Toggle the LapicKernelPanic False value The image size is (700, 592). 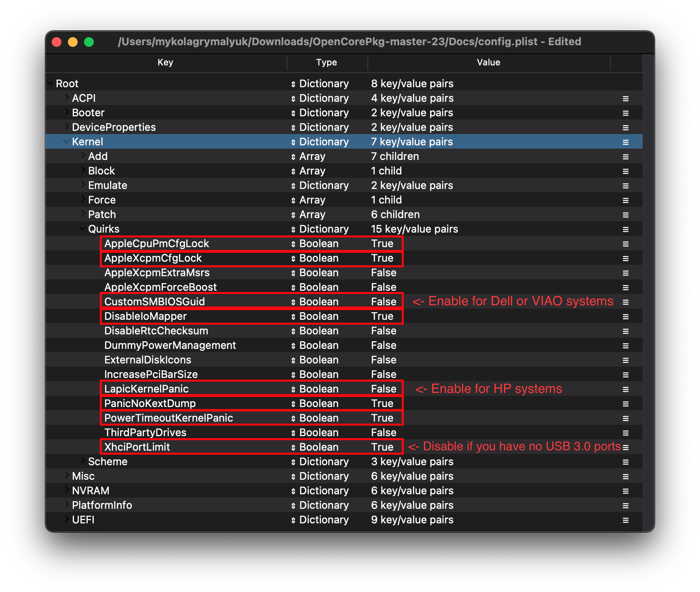point(384,389)
